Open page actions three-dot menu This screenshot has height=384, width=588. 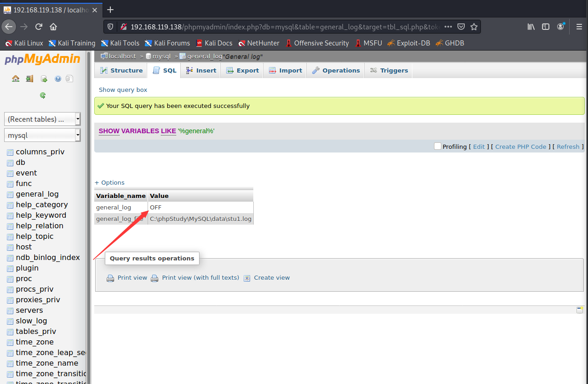[x=448, y=27]
